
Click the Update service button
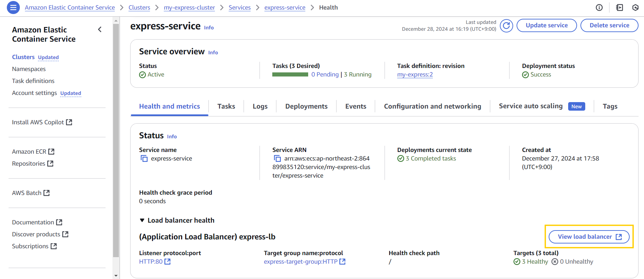[547, 25]
